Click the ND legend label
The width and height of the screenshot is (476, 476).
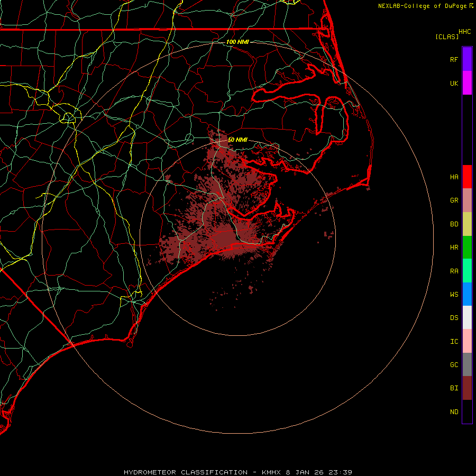454,412
